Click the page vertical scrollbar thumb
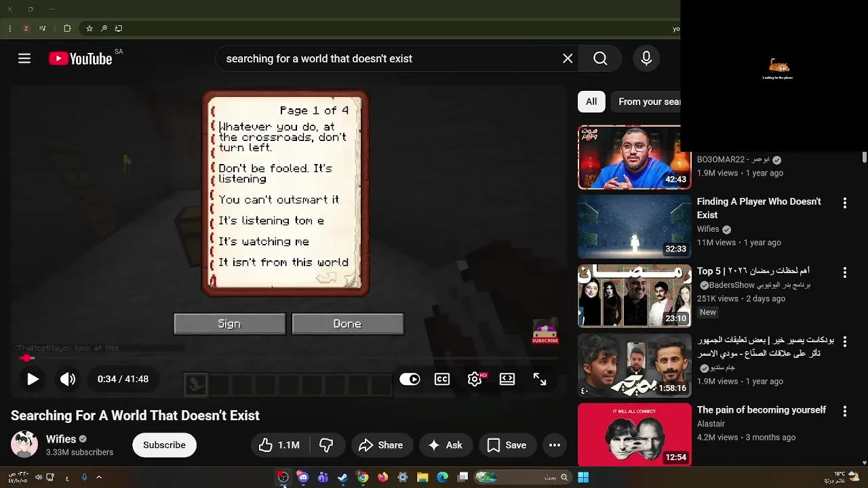This screenshot has width=868, height=488. point(864,157)
